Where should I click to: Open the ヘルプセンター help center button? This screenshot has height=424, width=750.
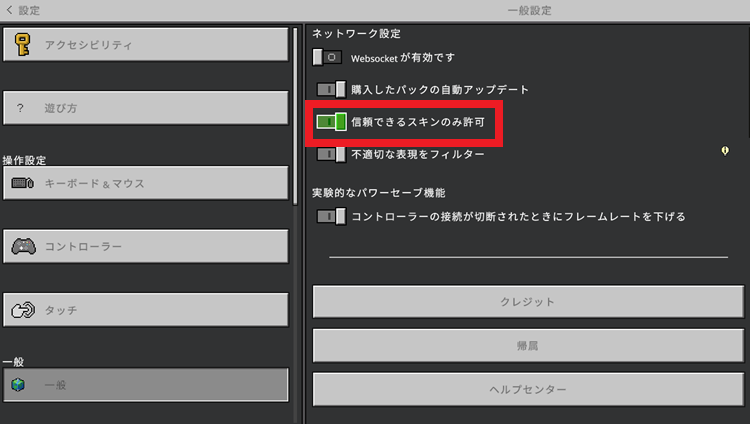[x=528, y=390]
